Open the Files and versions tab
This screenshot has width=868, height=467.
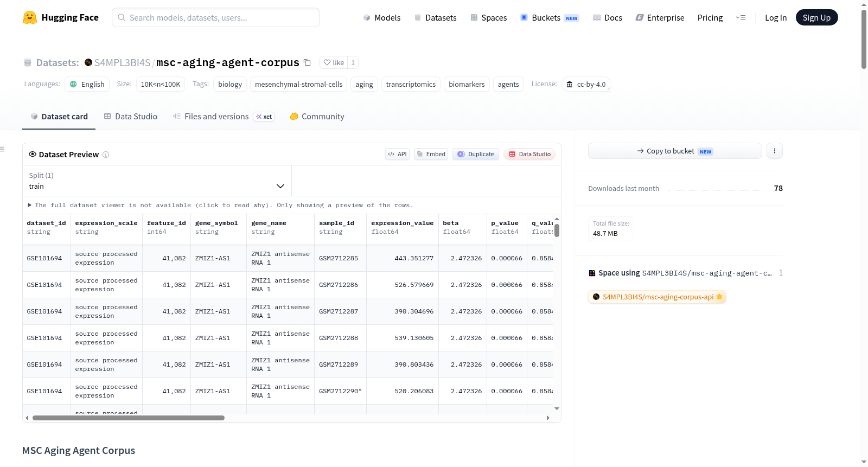(x=224, y=116)
